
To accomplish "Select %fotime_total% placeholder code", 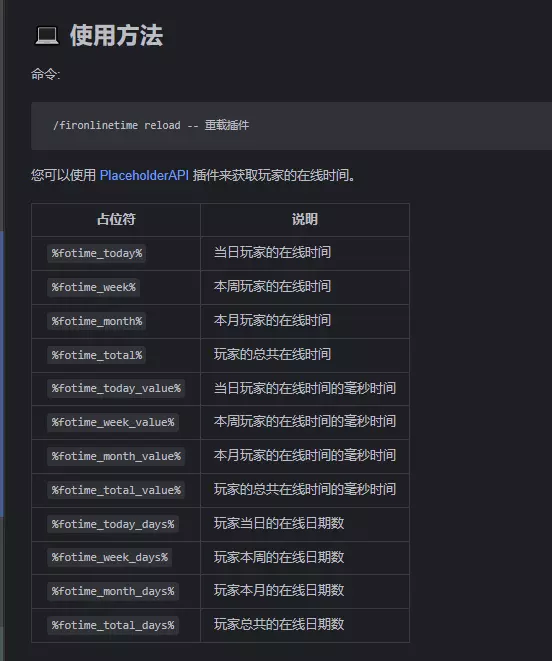I will coord(97,355).
